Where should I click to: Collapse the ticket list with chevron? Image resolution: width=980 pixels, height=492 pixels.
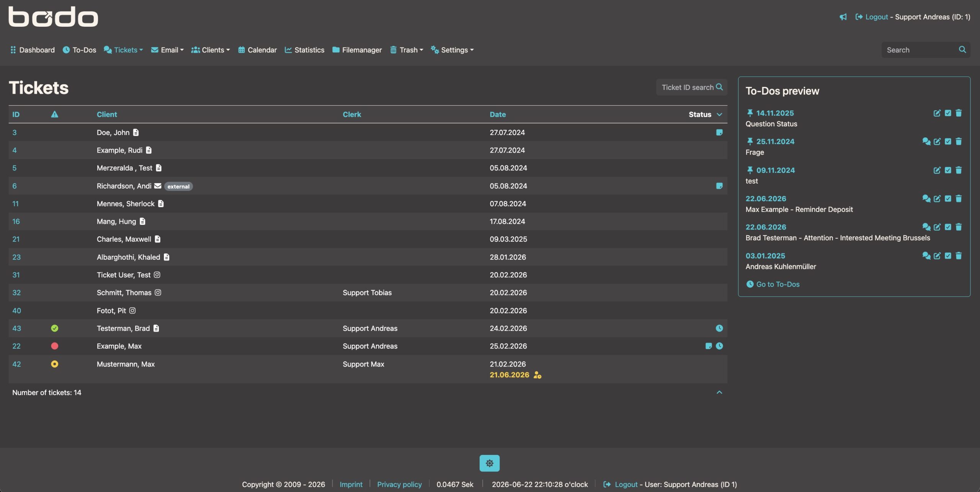tap(719, 393)
